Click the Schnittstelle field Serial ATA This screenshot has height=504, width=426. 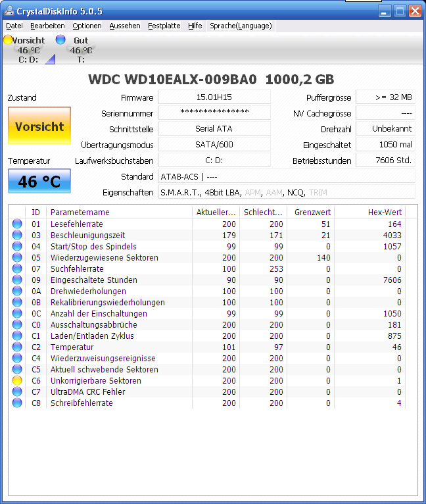tap(214, 128)
